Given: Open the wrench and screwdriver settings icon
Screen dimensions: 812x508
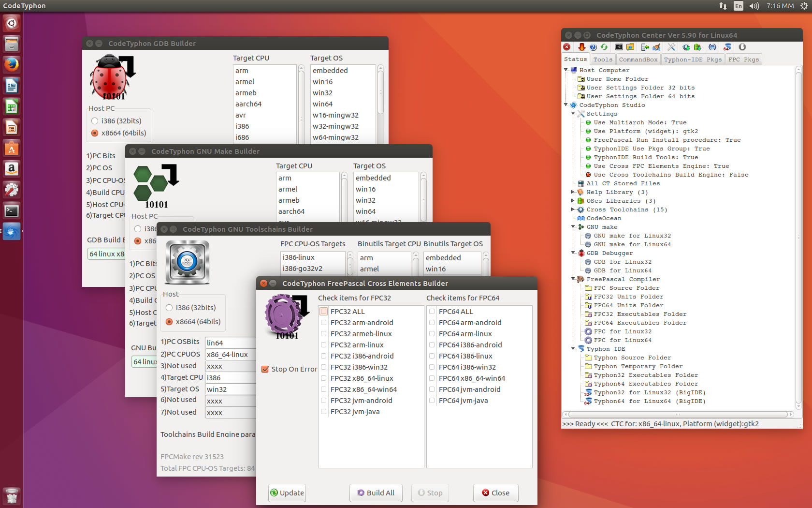Looking at the screenshot, I should [671, 47].
